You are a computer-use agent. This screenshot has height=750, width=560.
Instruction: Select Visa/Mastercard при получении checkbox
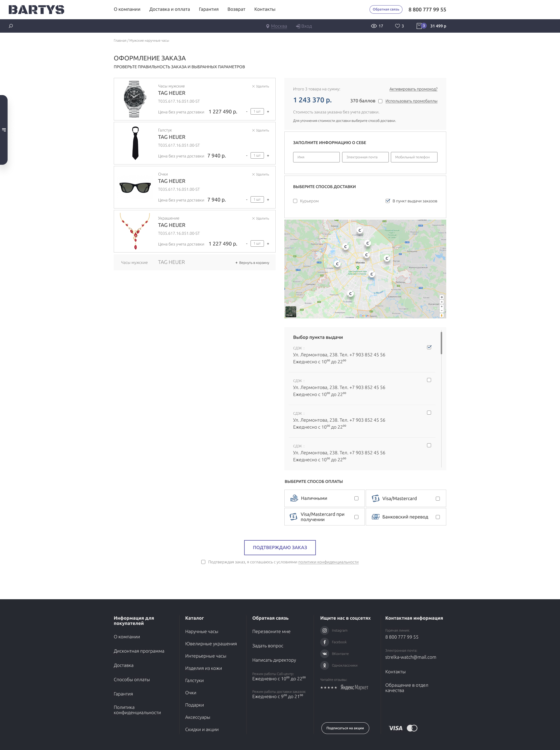pos(356,517)
